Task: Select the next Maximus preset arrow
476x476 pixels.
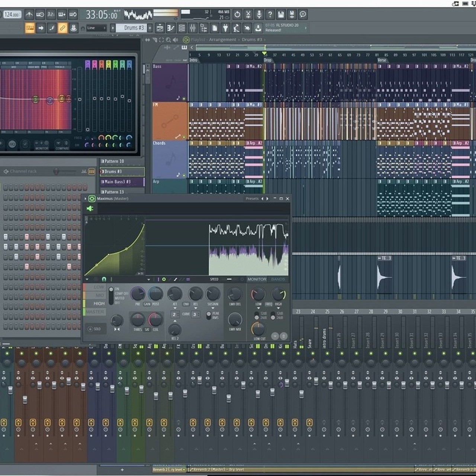Action: point(267,199)
